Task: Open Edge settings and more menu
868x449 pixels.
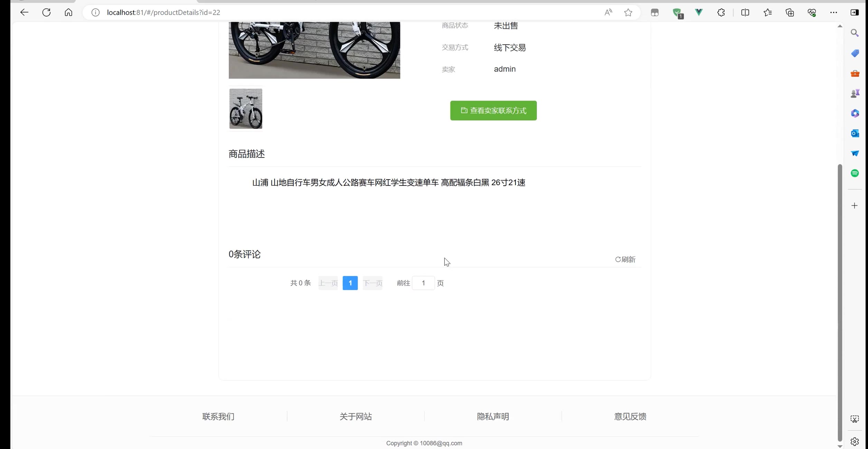Action: (833, 12)
